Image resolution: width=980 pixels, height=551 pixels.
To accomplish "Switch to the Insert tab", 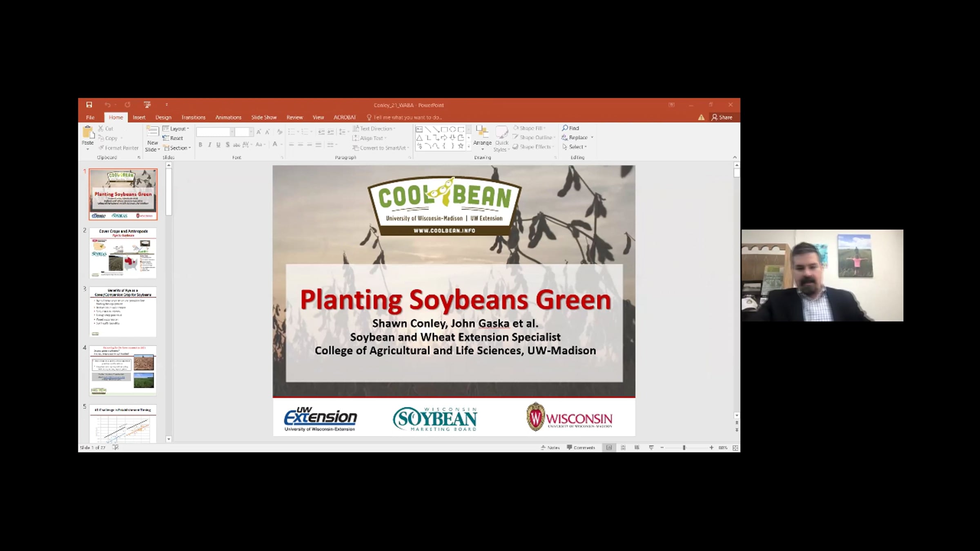I will [139, 117].
